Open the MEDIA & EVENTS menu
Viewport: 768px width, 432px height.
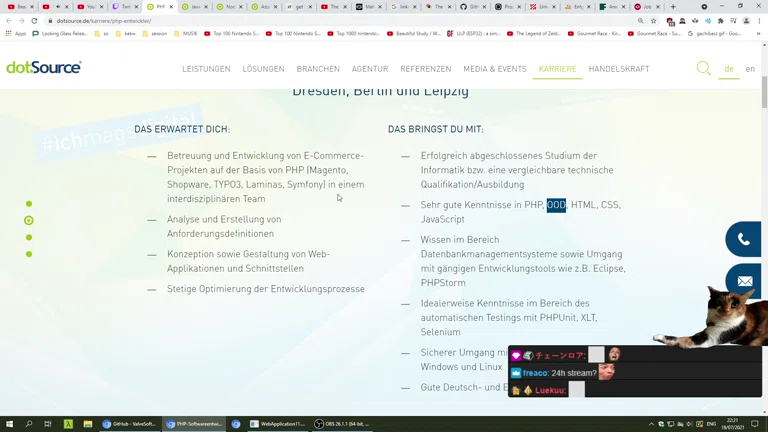(x=495, y=69)
